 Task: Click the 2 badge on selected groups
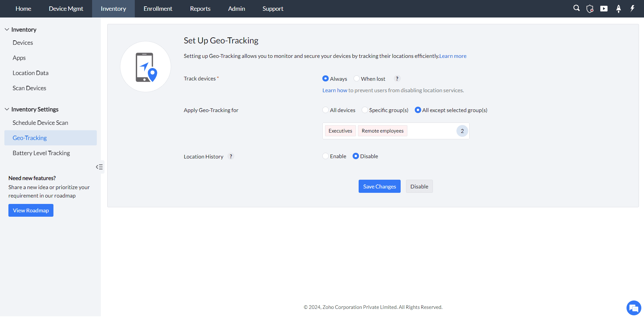pos(462,131)
